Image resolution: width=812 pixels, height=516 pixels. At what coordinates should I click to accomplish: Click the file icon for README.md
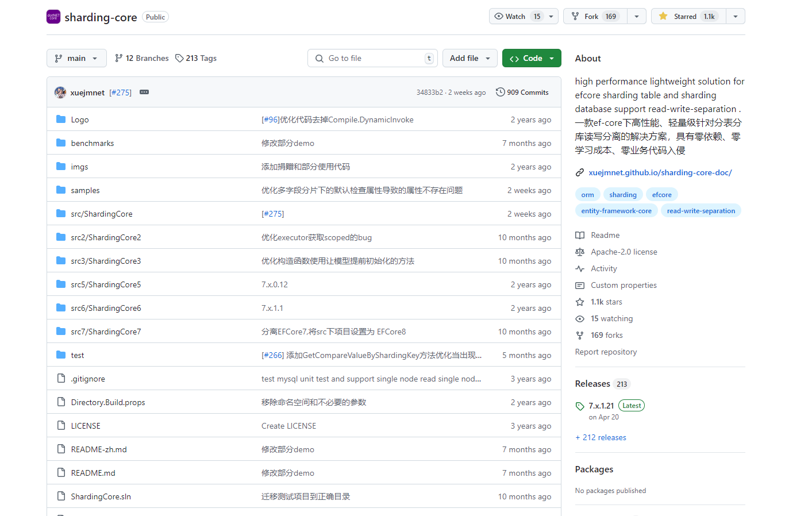[61, 472]
